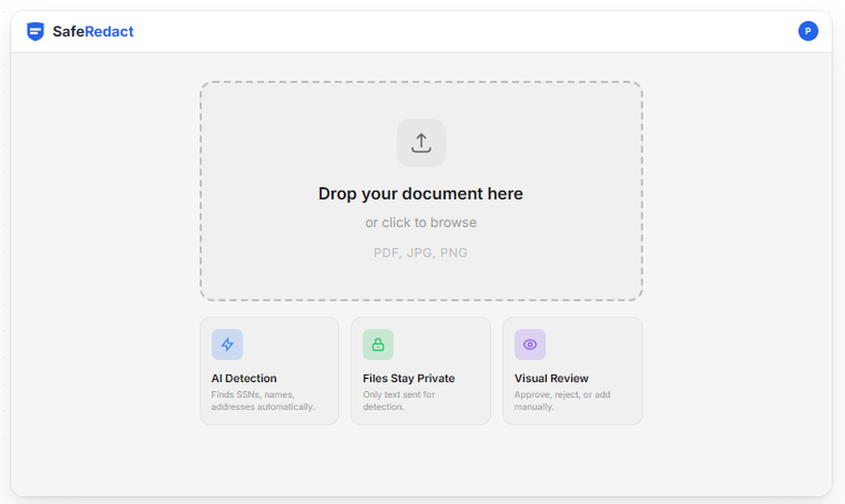The image size is (845, 504).
Task: Click 'Only text sent for detection.' description
Action: [399, 401]
